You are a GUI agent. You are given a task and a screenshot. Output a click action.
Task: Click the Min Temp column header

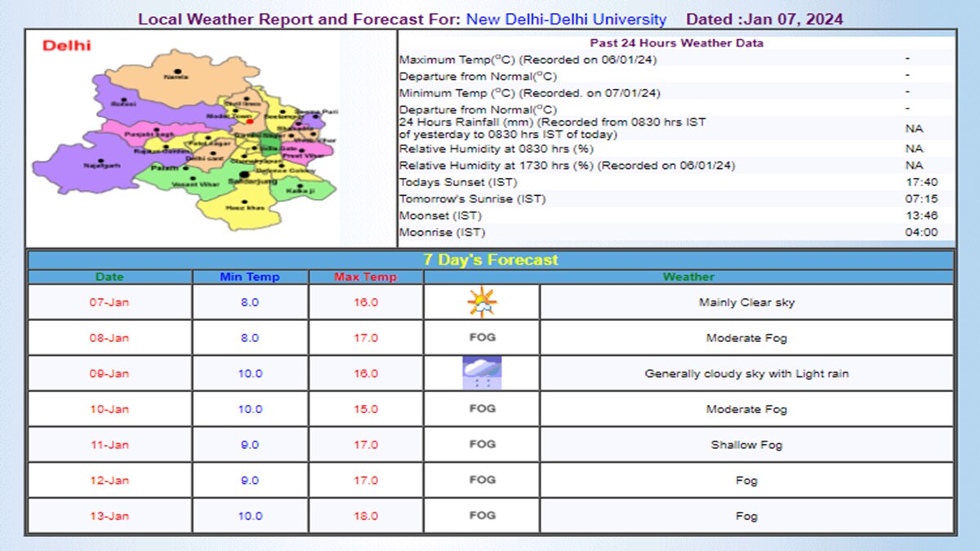coord(249,277)
